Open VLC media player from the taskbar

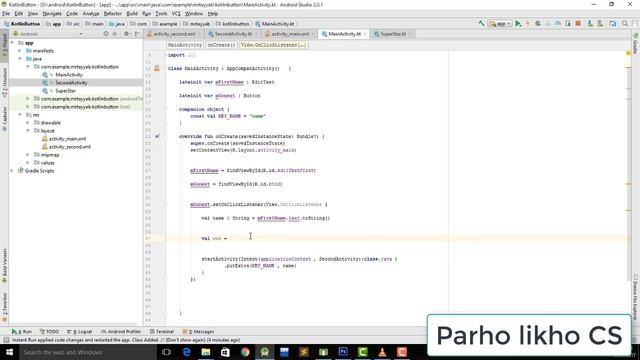pyautogui.click(x=382, y=352)
